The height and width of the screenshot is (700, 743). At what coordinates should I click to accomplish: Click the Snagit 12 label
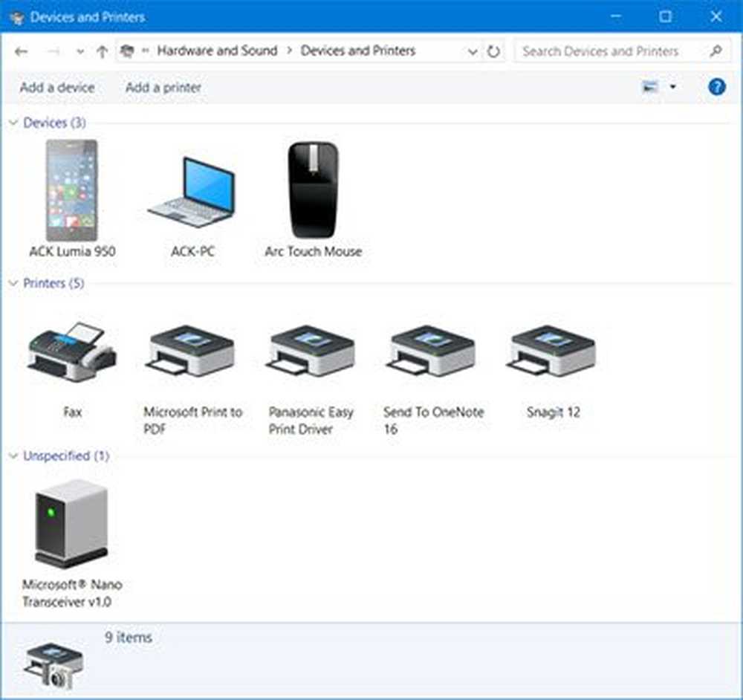pos(553,412)
